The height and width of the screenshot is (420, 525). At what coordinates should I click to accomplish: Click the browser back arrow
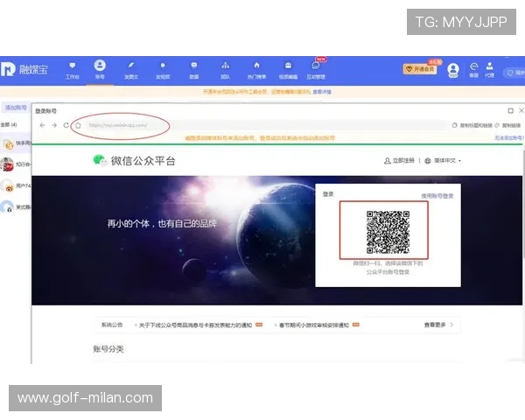41,125
